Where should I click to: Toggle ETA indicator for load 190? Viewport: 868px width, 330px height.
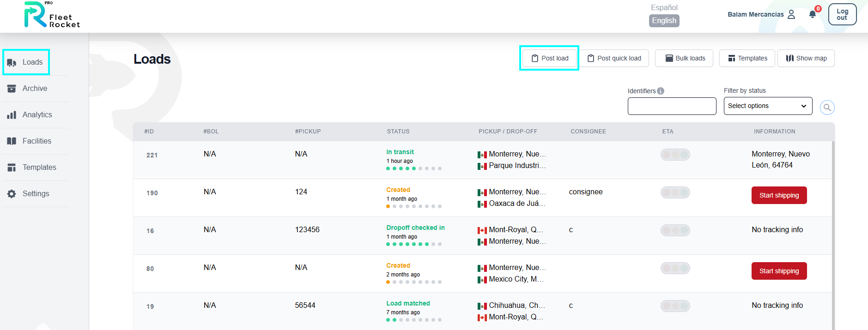(675, 192)
